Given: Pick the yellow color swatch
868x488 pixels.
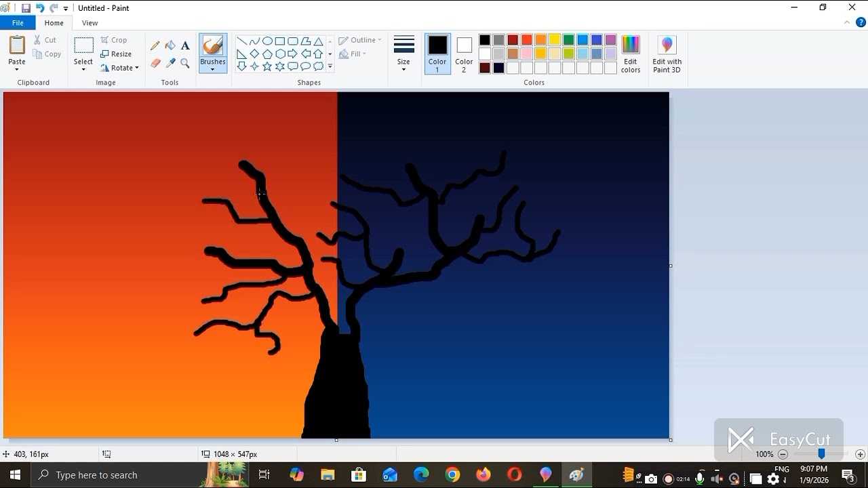Looking at the screenshot, I should pos(555,40).
